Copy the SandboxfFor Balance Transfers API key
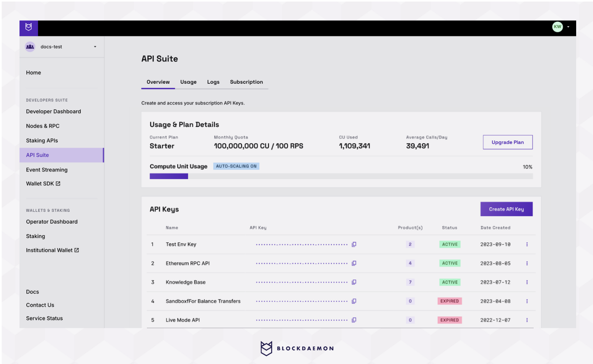This screenshot has width=593, height=364. pyautogui.click(x=354, y=301)
